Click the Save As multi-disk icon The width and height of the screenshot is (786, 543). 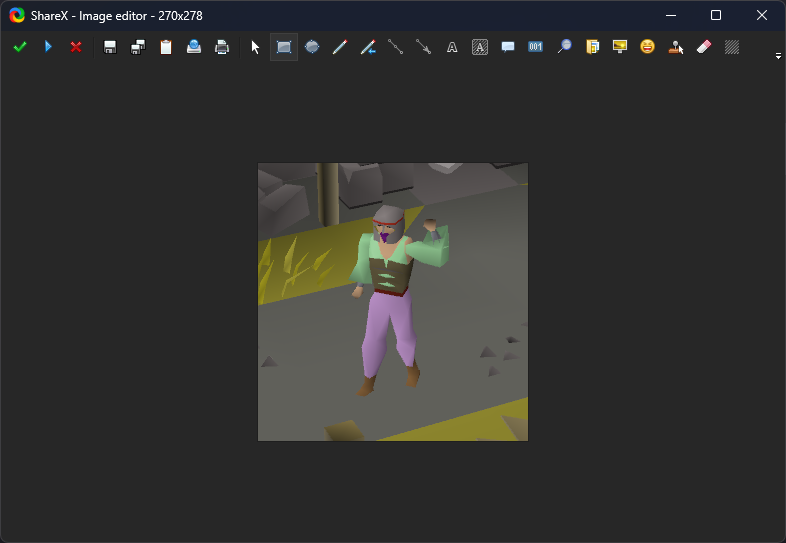tap(138, 47)
